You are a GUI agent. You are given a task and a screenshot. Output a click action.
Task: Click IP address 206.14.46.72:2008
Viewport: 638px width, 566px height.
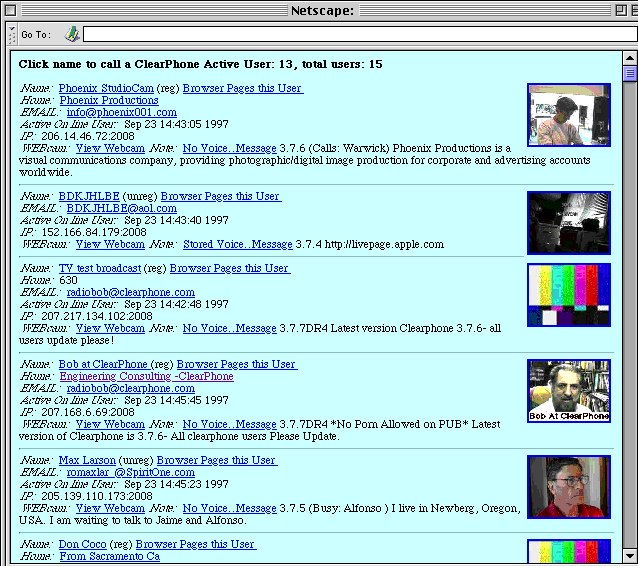pos(88,136)
